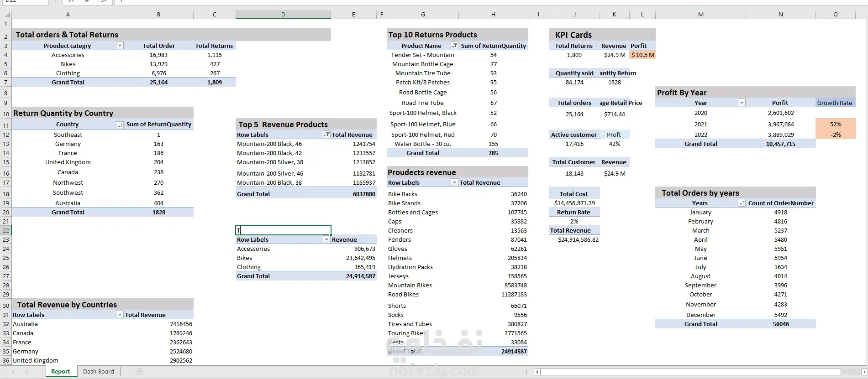Select column A header
Image resolution: width=868 pixels, height=379 pixels.
[x=68, y=15]
